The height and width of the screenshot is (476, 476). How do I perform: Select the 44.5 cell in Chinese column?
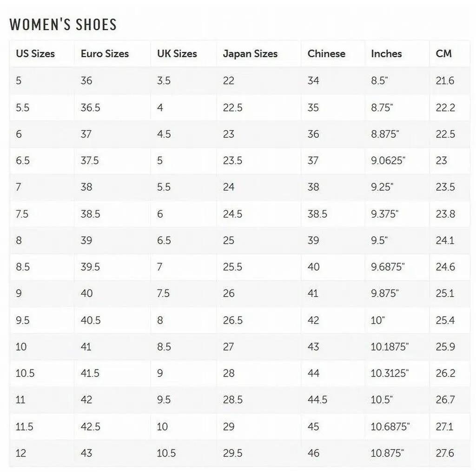(317, 400)
